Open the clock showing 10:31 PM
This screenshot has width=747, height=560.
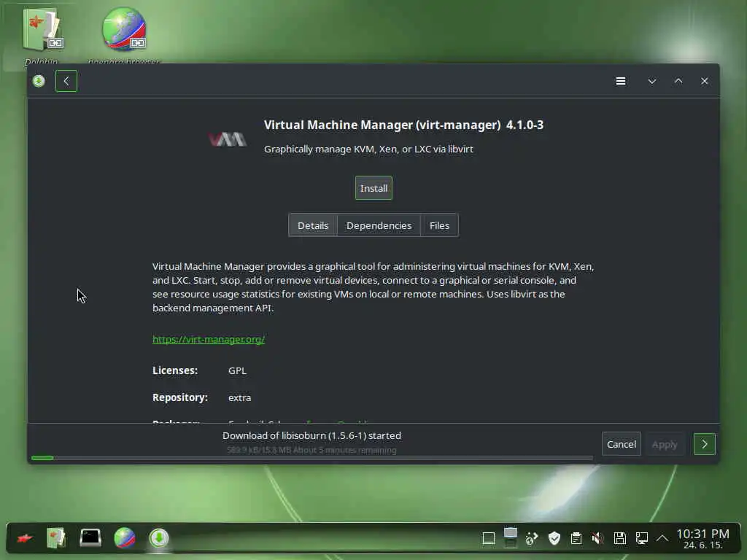pyautogui.click(x=703, y=539)
